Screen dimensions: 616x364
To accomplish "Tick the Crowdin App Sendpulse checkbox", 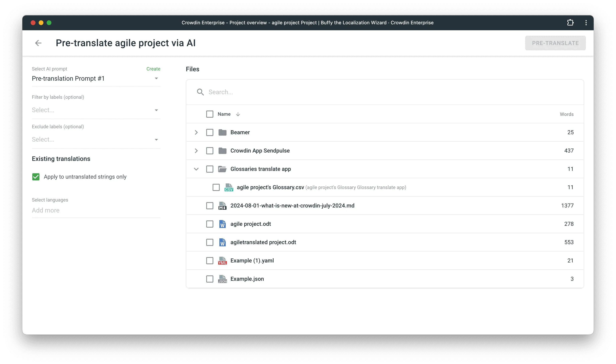I will 210,151.
